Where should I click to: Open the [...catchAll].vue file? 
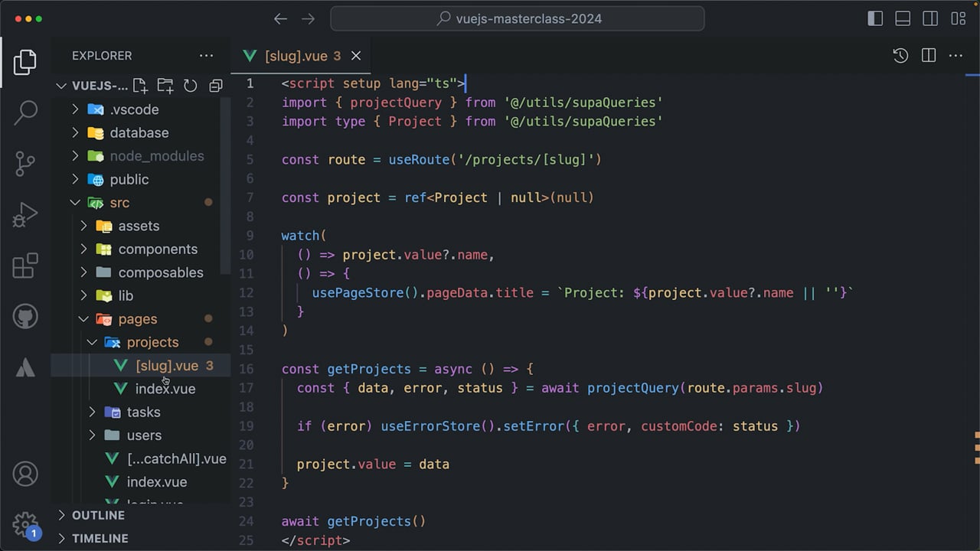pos(177,458)
